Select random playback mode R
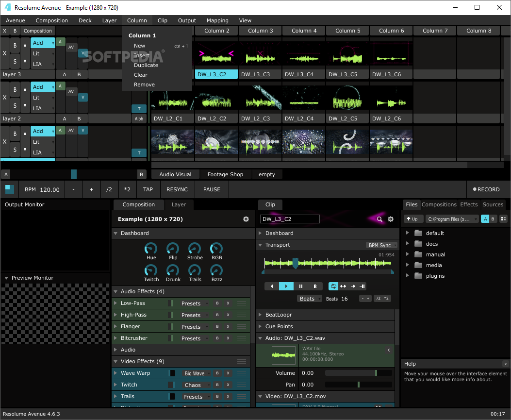This screenshot has height=420, width=511. [x=315, y=286]
